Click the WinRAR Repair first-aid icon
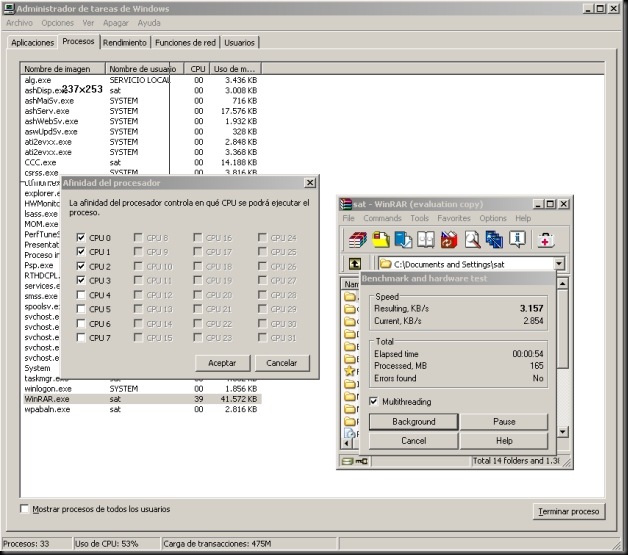The width and height of the screenshot is (628, 555). pos(545,239)
